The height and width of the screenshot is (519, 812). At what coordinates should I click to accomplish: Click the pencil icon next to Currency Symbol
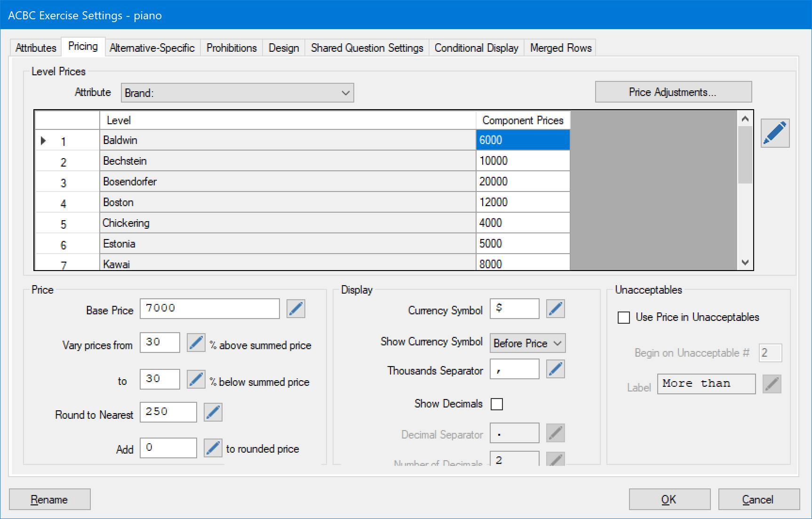point(556,309)
